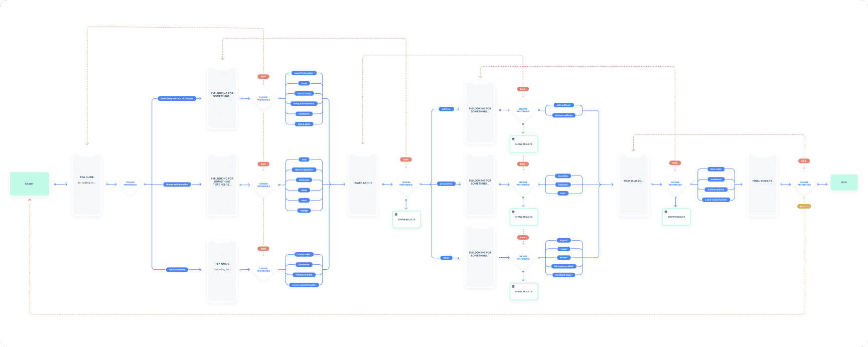
Task: Select the TEA GUIDE phone screen after START
Action: coord(87,185)
